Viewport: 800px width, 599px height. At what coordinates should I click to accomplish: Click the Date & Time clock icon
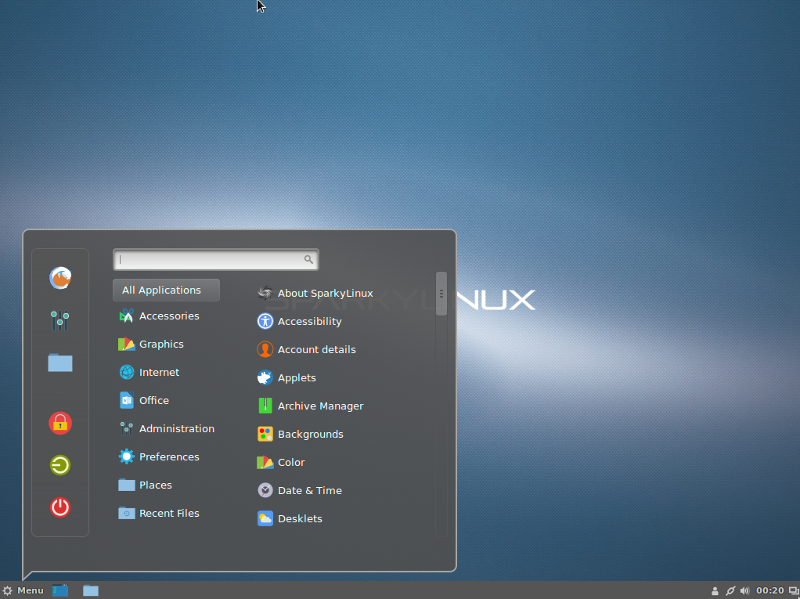click(265, 490)
